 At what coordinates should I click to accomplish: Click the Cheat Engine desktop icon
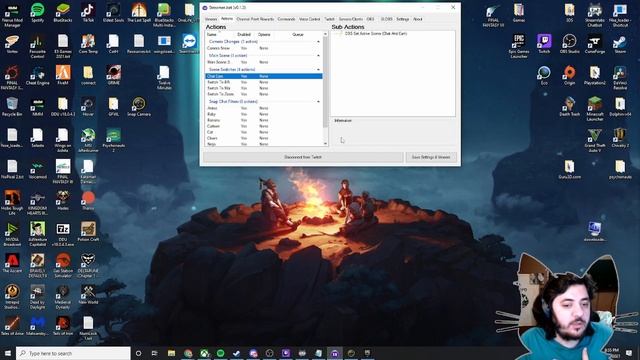(38, 76)
